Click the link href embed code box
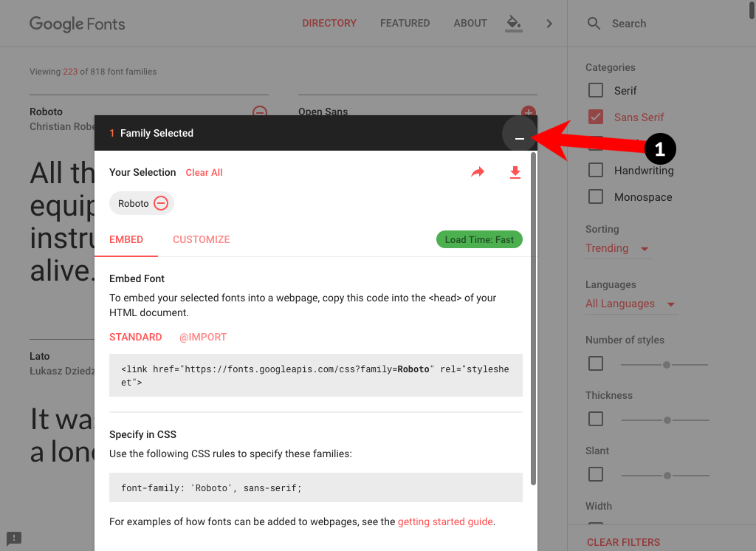The height and width of the screenshot is (551, 756). [x=316, y=375]
